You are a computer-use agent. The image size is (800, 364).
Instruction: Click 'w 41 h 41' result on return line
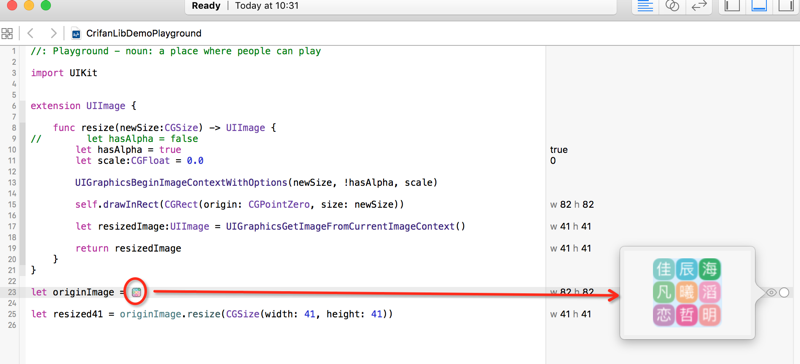pyautogui.click(x=570, y=249)
